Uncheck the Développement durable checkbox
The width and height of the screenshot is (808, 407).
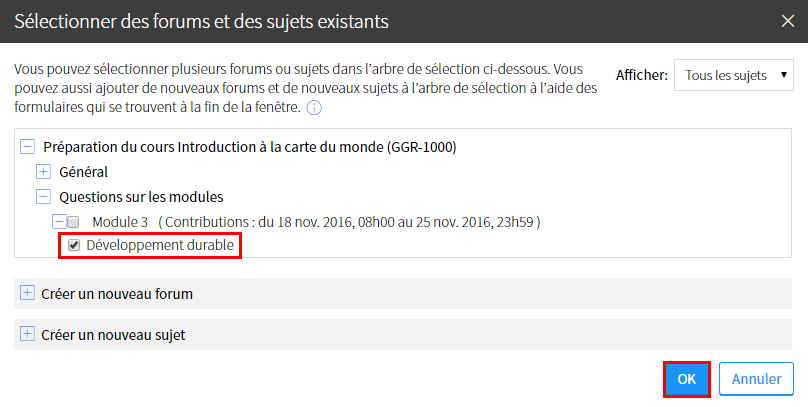pos(74,245)
